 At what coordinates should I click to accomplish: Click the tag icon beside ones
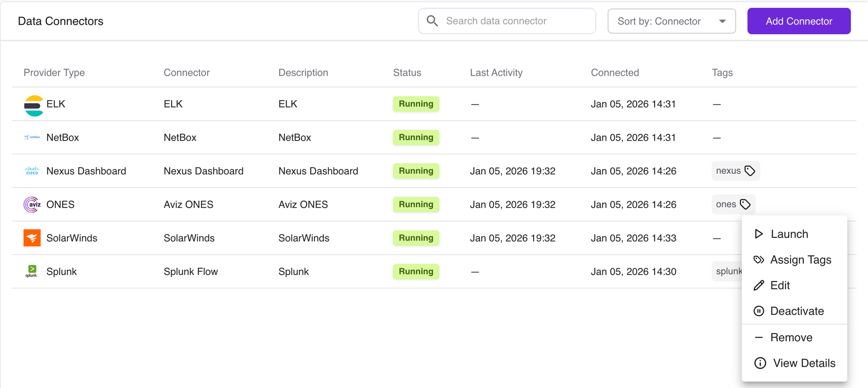point(745,204)
